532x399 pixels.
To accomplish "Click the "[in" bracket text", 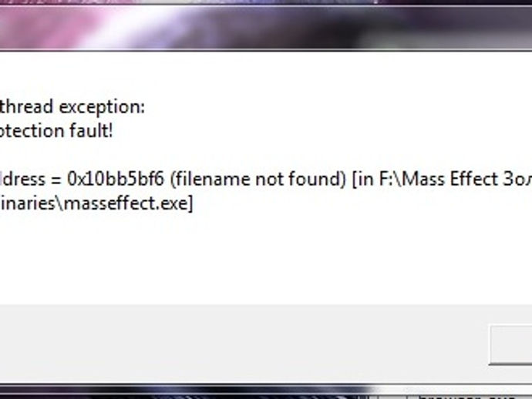I will pos(362,179).
